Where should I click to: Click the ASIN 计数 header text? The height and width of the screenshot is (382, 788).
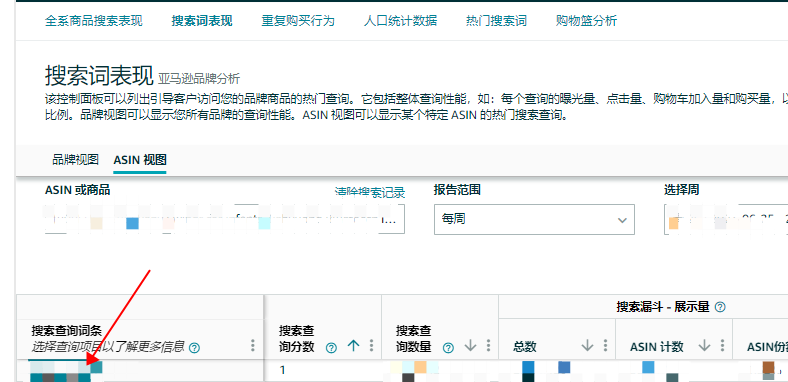657,346
